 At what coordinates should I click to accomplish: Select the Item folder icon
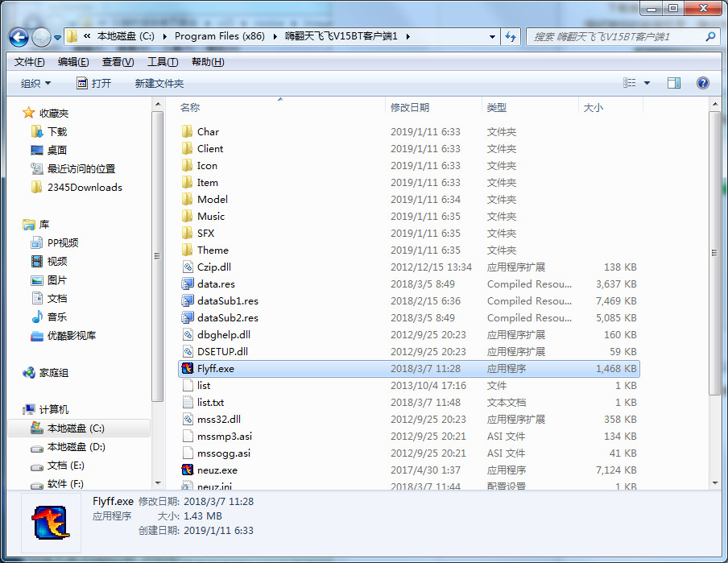(x=187, y=183)
